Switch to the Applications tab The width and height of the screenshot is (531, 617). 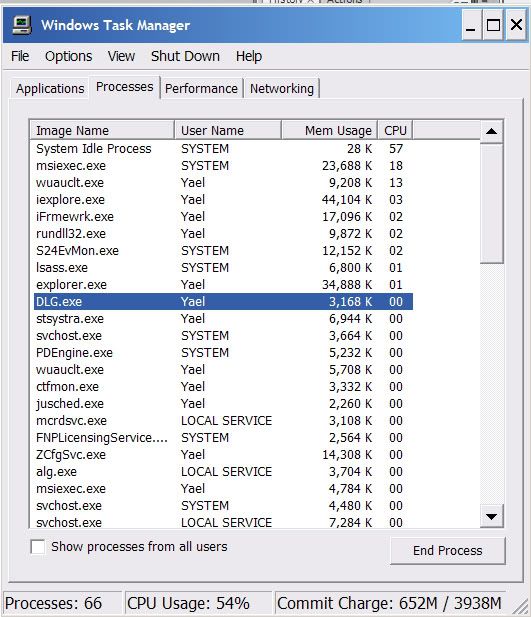[50, 89]
